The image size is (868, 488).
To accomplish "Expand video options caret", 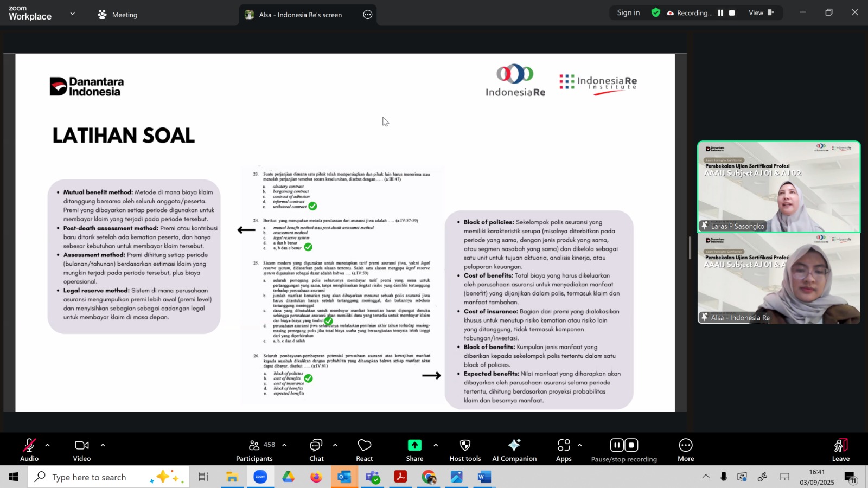I will (x=103, y=445).
